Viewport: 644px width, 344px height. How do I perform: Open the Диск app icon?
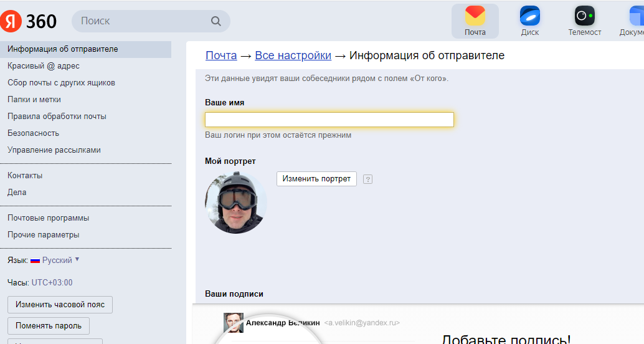530,21
